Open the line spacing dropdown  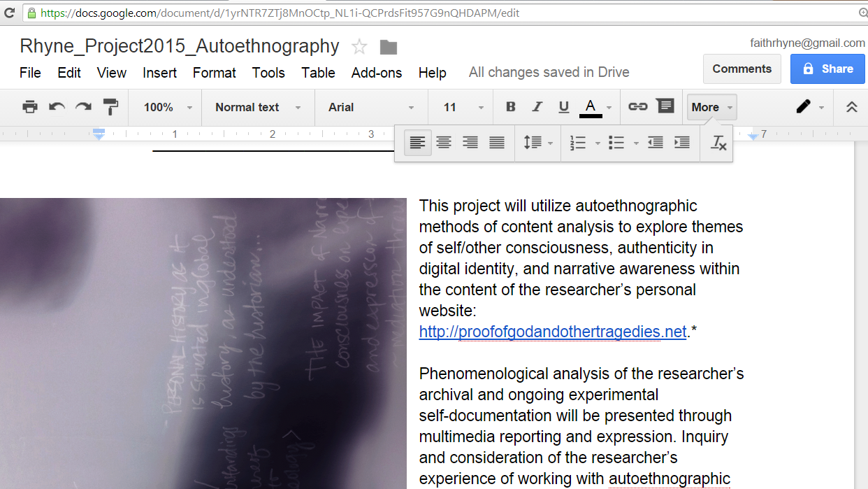537,143
